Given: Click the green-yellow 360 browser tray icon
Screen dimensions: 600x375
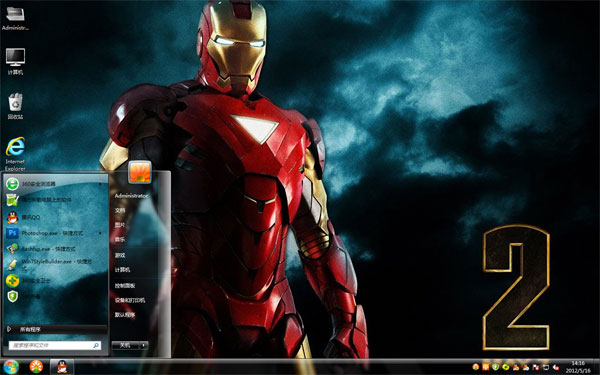Looking at the screenshot, I should (506, 367).
